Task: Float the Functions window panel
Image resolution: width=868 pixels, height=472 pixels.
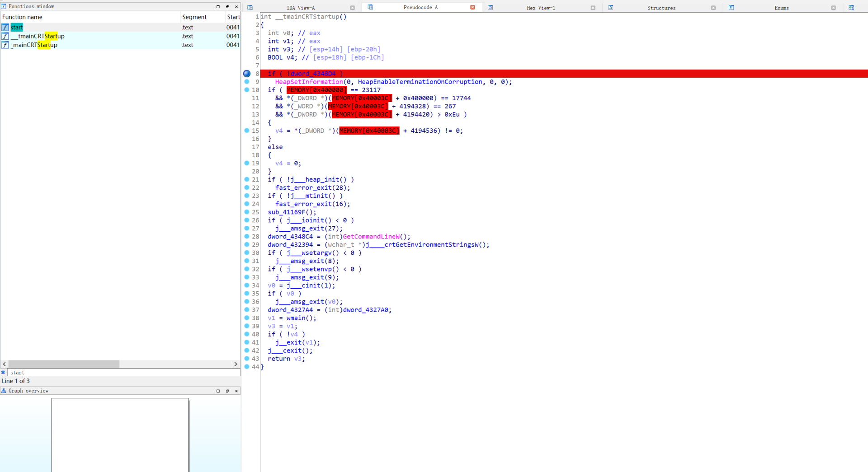Action: click(227, 6)
